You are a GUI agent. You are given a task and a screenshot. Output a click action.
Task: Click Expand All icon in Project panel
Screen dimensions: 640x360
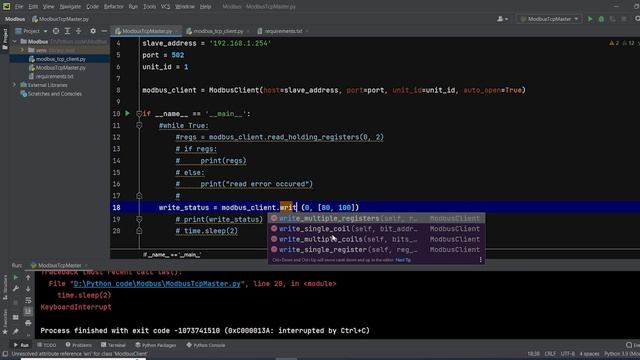(67, 31)
